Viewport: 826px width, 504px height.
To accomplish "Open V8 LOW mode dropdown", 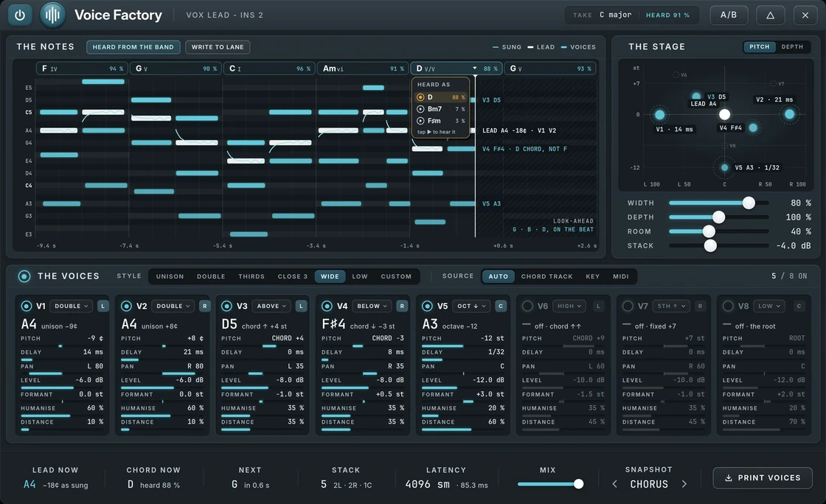I will (x=769, y=306).
